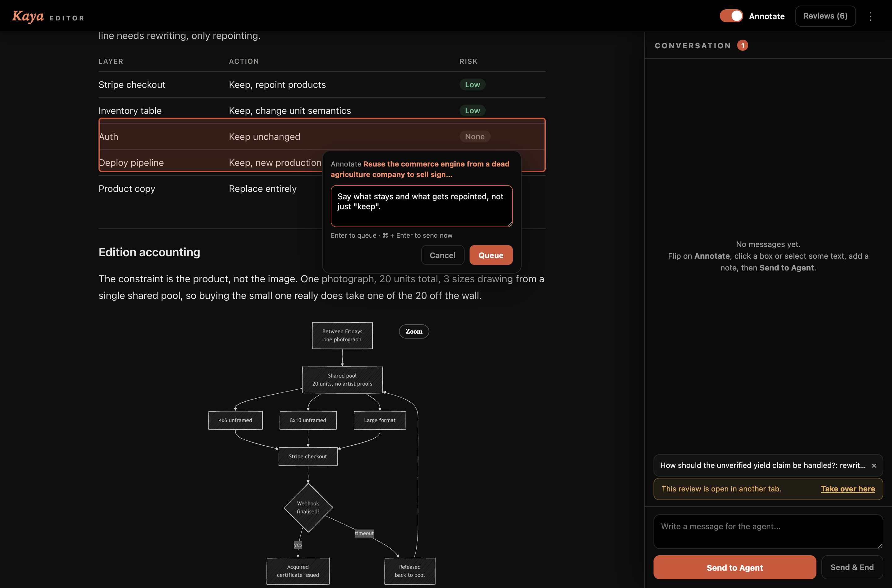
Task: Click the Keep, change unit semantics cell
Action: click(290, 110)
